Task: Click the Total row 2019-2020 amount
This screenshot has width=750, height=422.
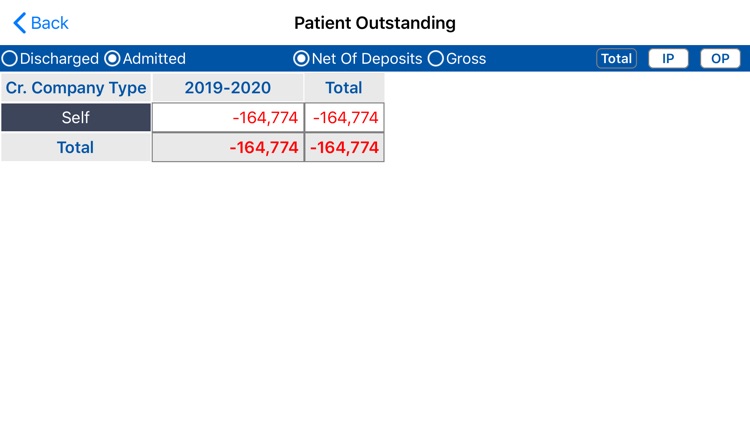Action: (x=228, y=148)
